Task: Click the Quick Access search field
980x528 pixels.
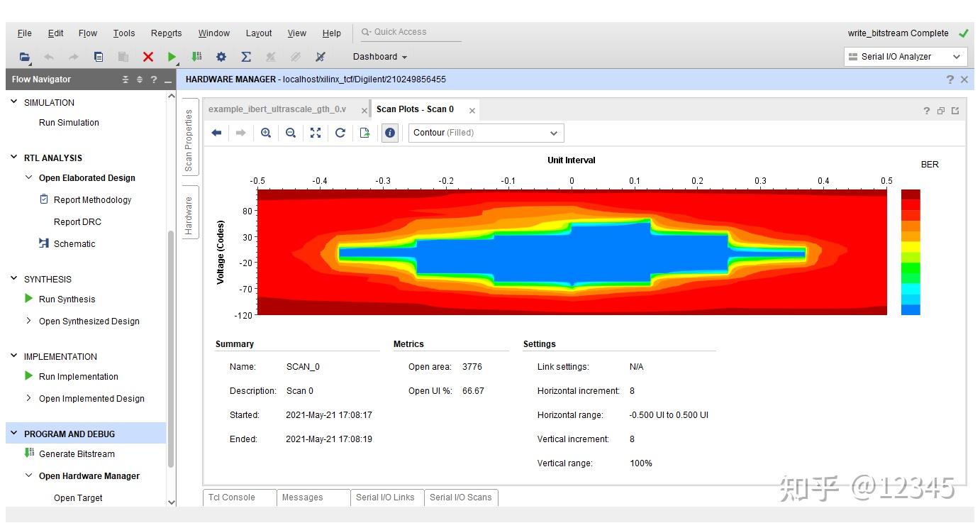Action: (411, 32)
